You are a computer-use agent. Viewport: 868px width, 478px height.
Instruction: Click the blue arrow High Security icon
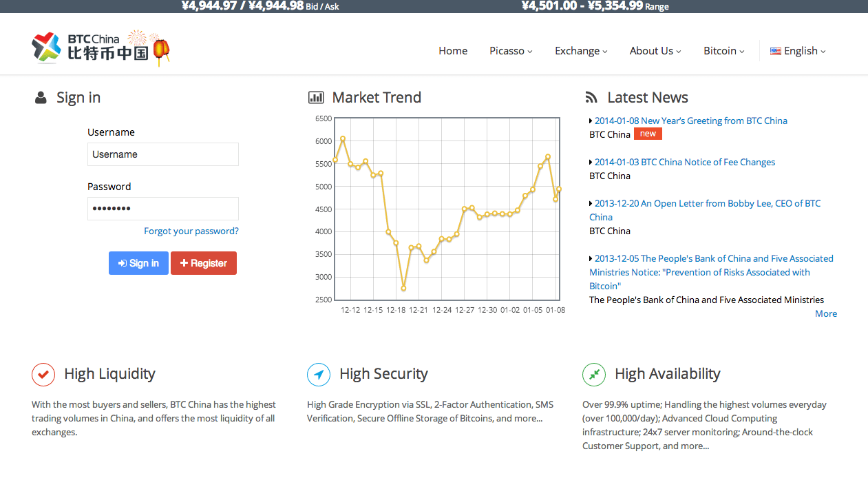point(319,375)
